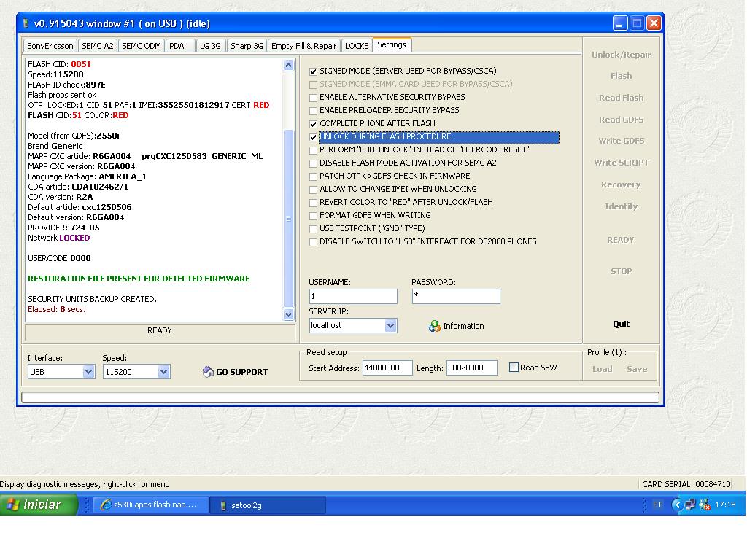Image resolution: width=747 pixels, height=560 pixels.
Task: Click the PASSWORD input field
Action: coord(456,296)
